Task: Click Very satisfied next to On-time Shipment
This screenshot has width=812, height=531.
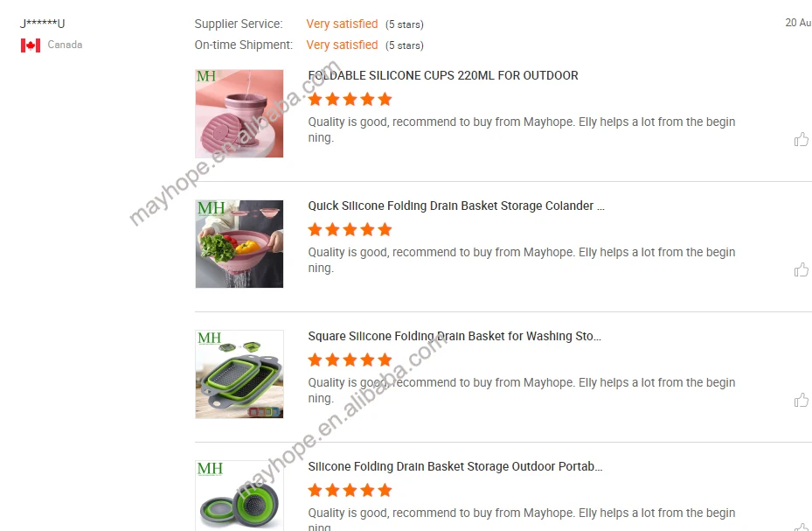Action: point(342,45)
